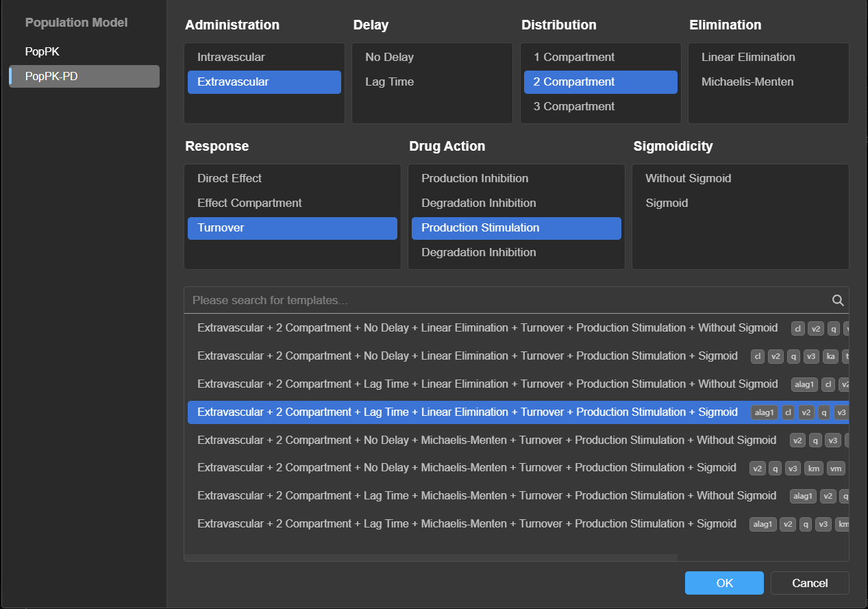Confirm selection with OK button
Image resolution: width=868 pixels, height=609 pixels.
(x=724, y=583)
